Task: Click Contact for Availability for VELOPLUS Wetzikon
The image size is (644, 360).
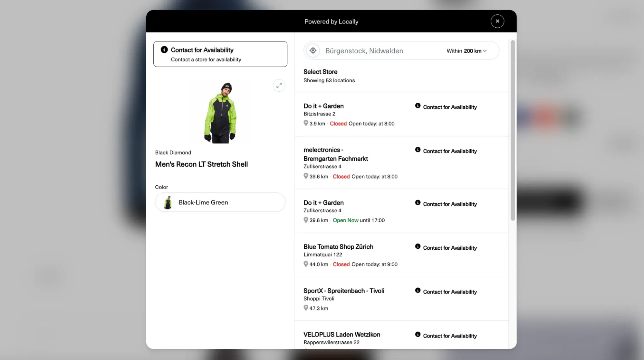Action: tap(450, 336)
